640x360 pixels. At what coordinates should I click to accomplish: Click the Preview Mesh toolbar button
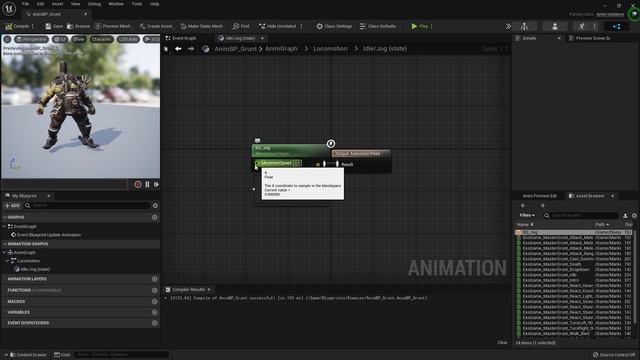pyautogui.click(x=113, y=26)
